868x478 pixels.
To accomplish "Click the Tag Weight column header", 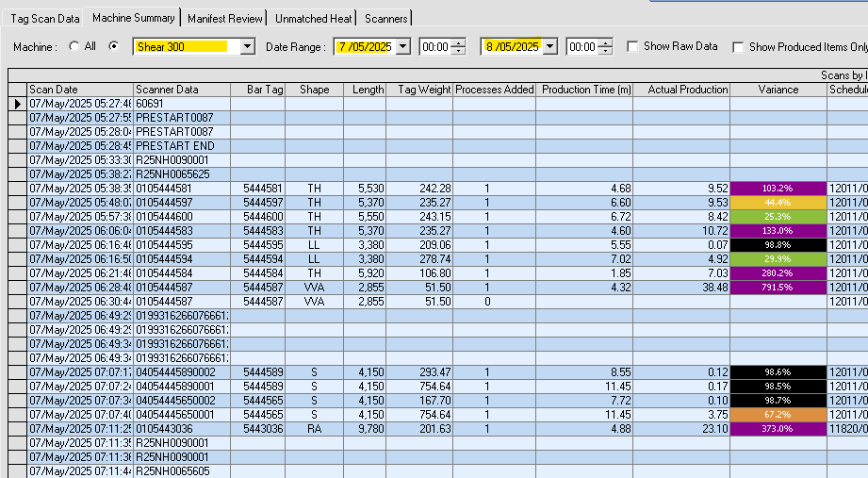I will 419,90.
